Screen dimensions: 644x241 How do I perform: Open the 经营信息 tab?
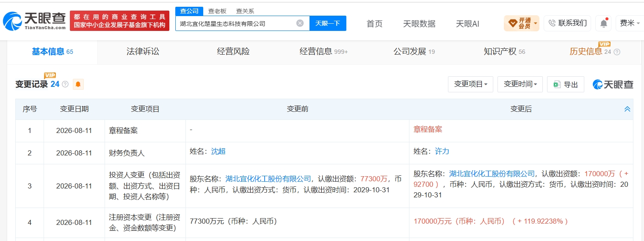tap(323, 52)
